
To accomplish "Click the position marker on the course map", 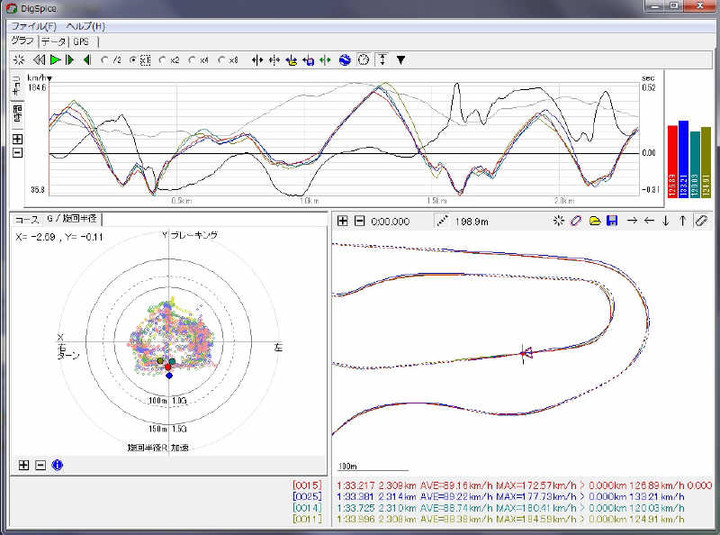I will click(525, 354).
